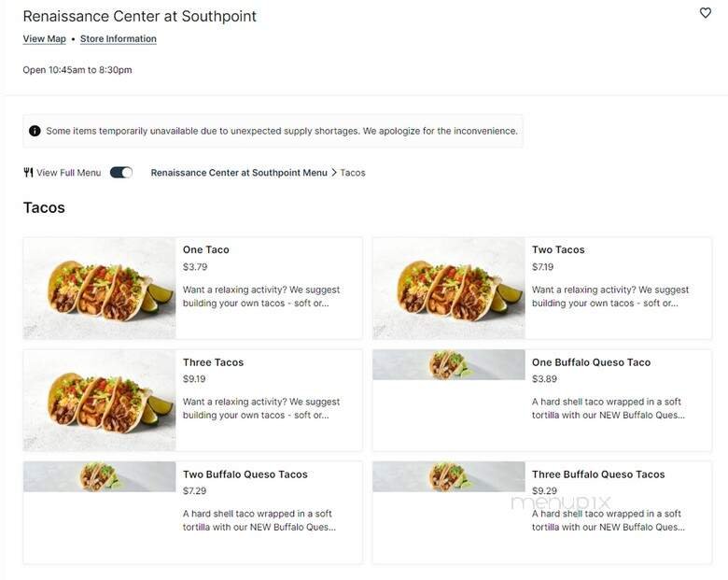Open the Store Information link
Screen dimensions: 728x580
(x=119, y=39)
